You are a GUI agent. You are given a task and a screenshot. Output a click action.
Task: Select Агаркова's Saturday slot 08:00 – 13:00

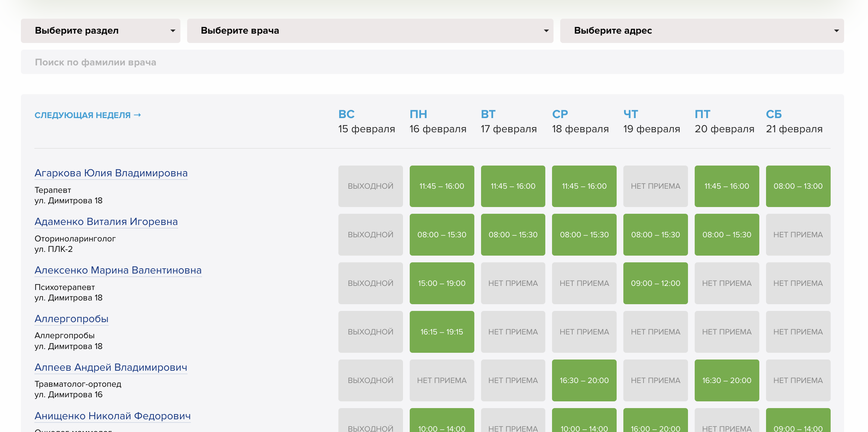tap(798, 186)
